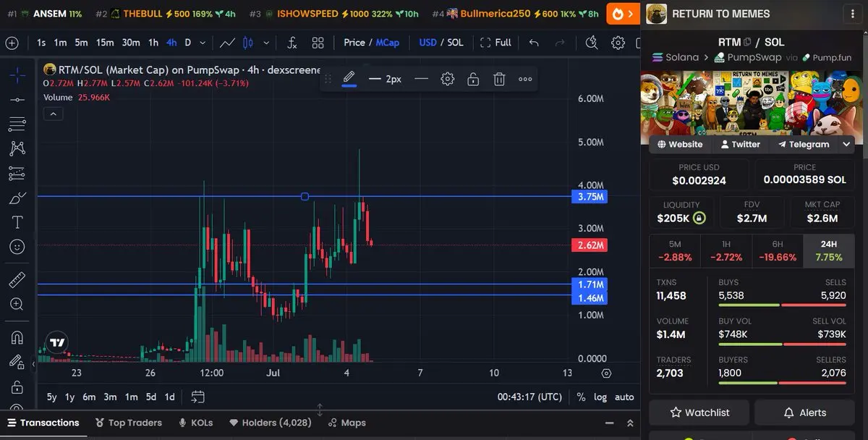Open the Maps tab
This screenshot has height=440, width=868.
tap(346, 423)
